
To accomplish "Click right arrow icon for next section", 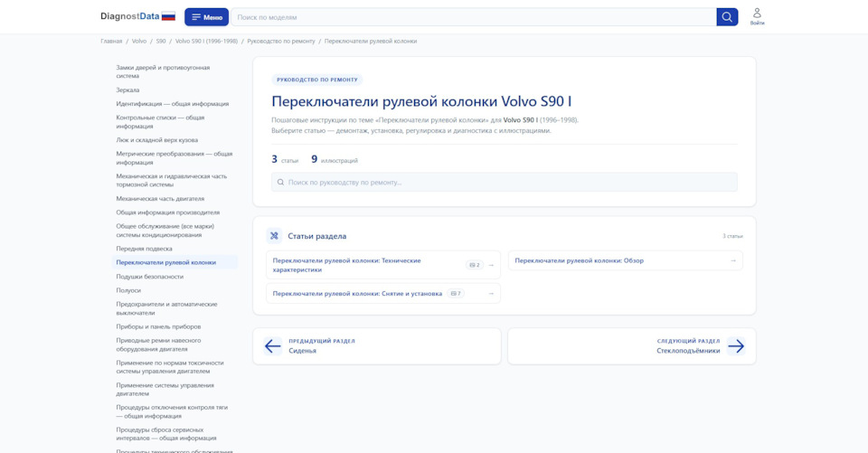I will point(736,346).
